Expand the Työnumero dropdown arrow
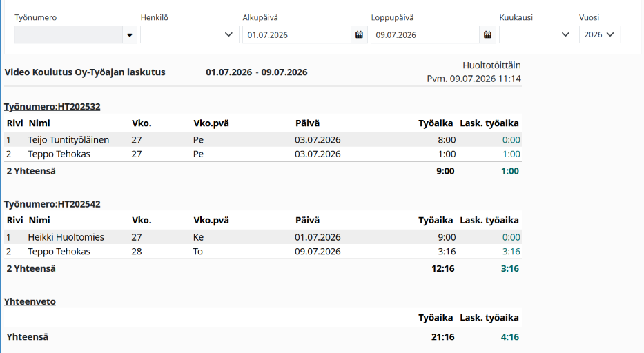The width and height of the screenshot is (644, 353). coord(130,35)
